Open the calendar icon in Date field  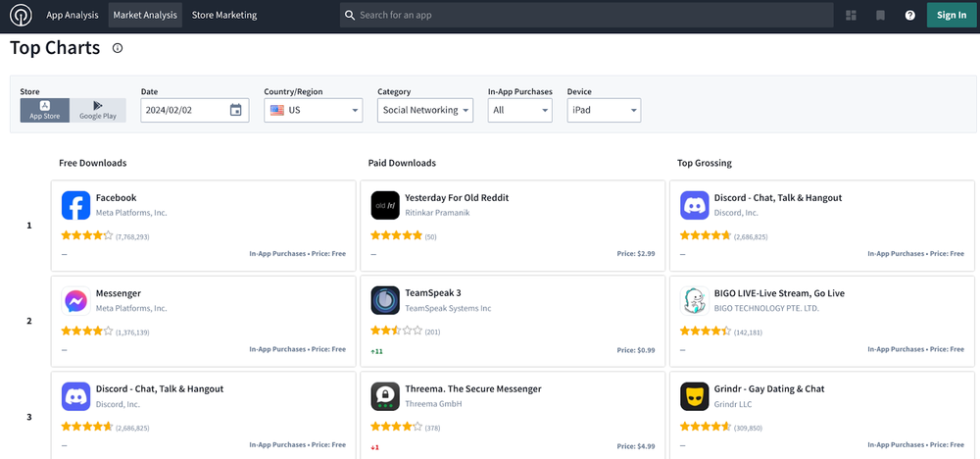235,110
